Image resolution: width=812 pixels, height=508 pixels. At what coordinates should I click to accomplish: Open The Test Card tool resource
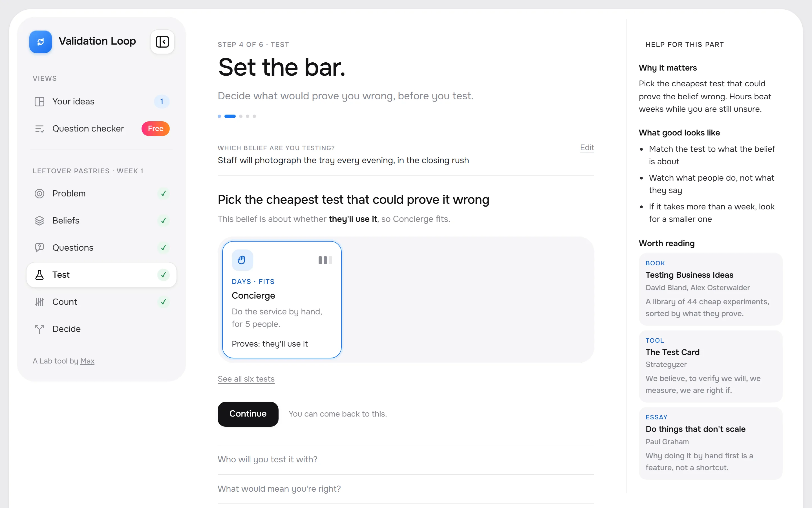pyautogui.click(x=710, y=366)
